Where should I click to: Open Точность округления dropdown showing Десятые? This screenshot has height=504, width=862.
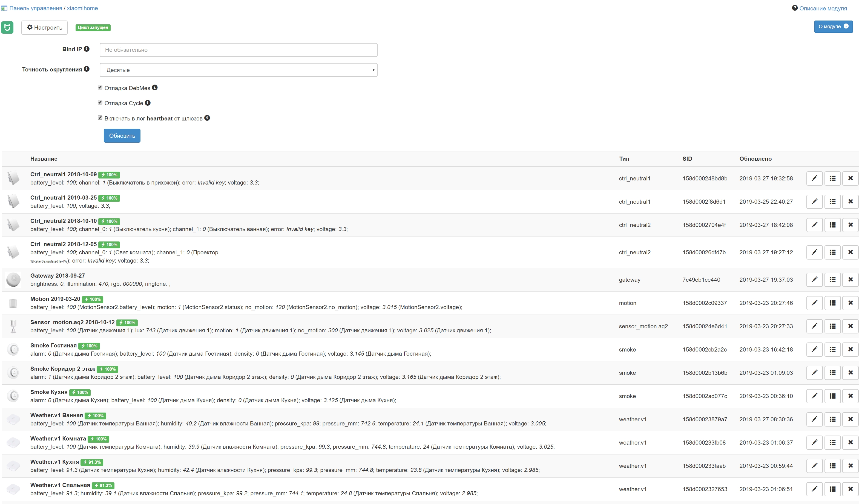point(238,70)
